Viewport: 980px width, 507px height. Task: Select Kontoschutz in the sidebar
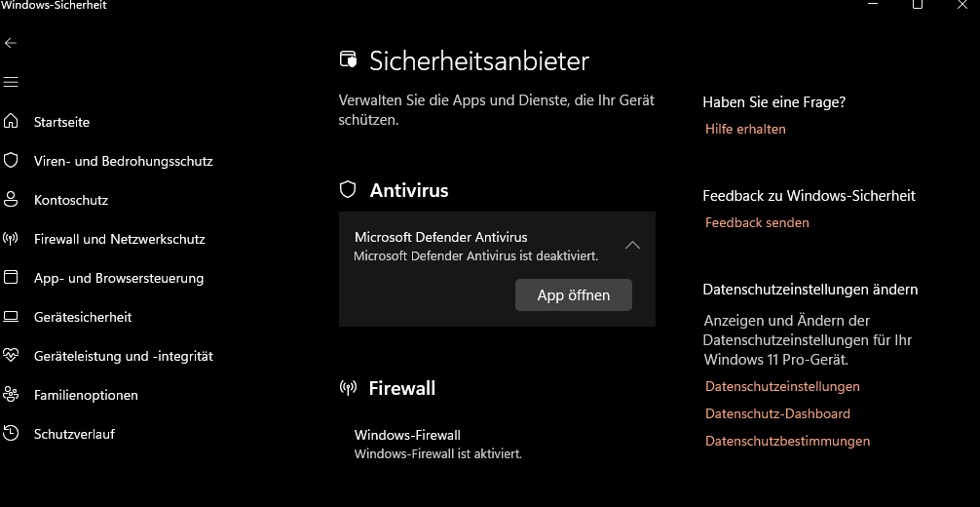[70, 200]
